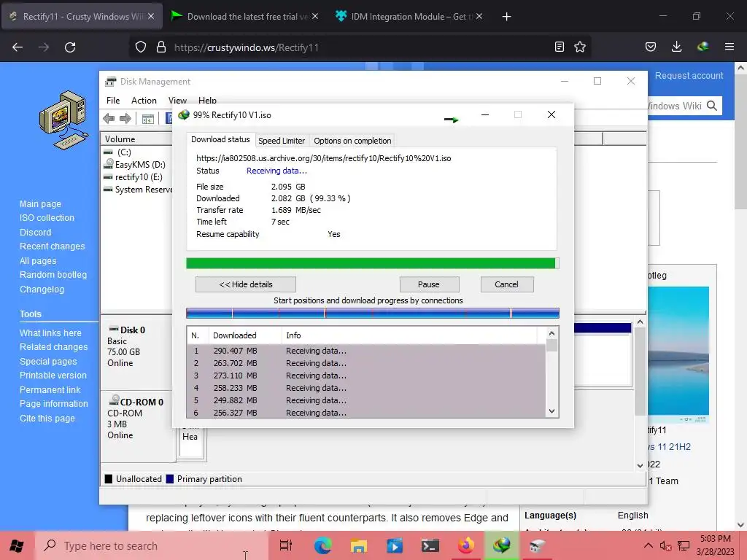Click Disk Management forward arrow toolbar icon
Screen dimensions: 747x560
125,119
